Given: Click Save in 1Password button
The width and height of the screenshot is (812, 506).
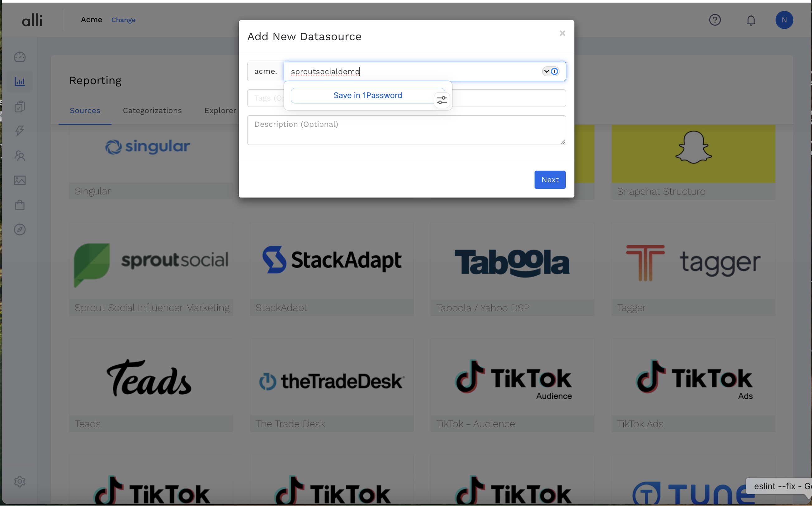Looking at the screenshot, I should click(x=367, y=96).
